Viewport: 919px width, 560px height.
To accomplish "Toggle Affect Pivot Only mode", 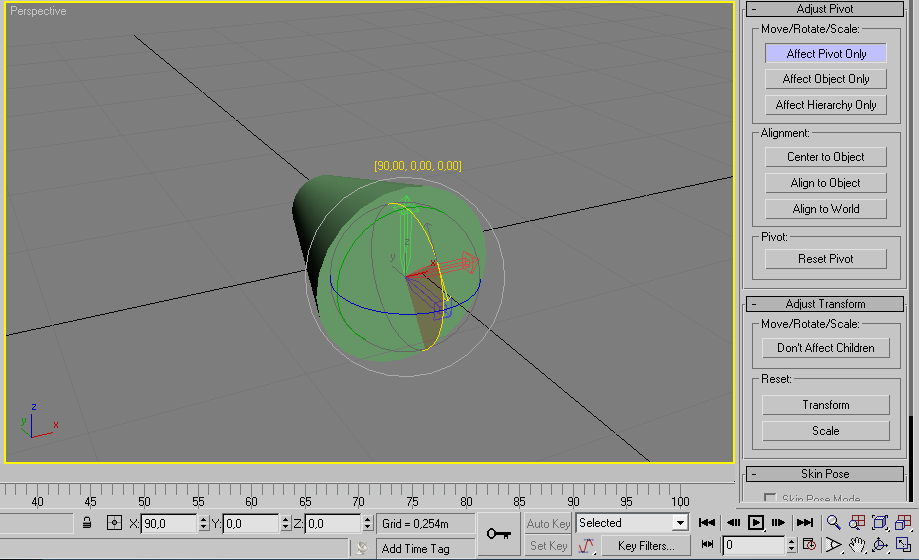I will tap(826, 54).
